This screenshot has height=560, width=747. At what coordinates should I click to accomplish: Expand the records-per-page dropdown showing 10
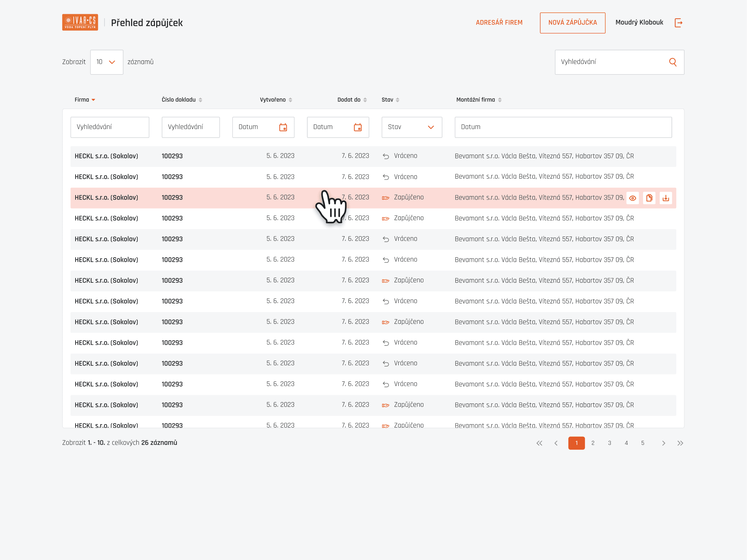(107, 62)
